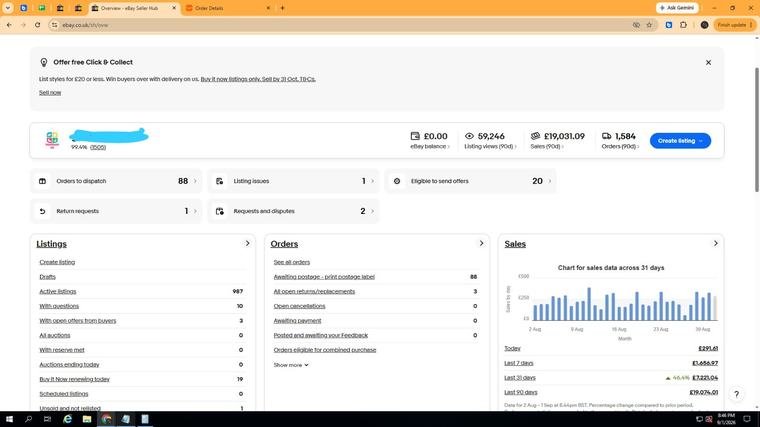This screenshot has height=427, width=760.
Task: Open File Explorer from the taskbar
Action: [x=87, y=419]
